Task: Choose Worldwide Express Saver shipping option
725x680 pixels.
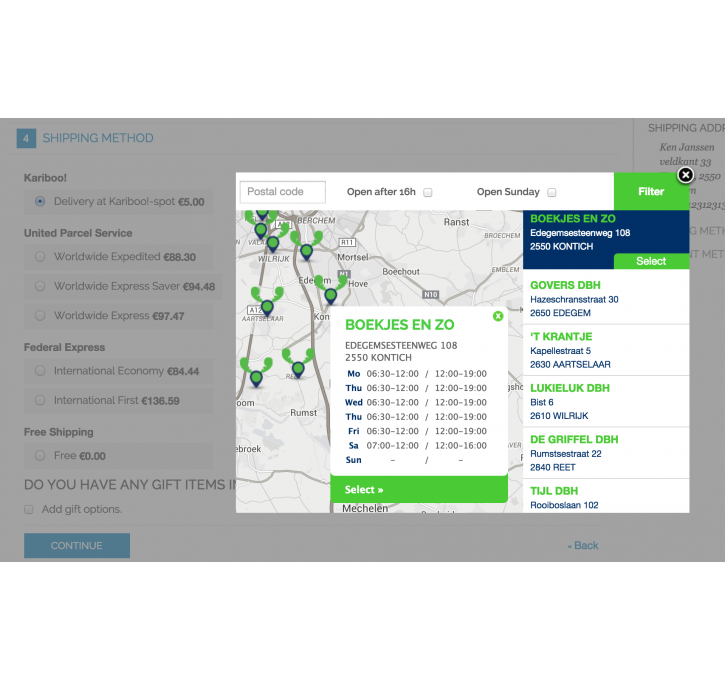Action: click(40, 286)
